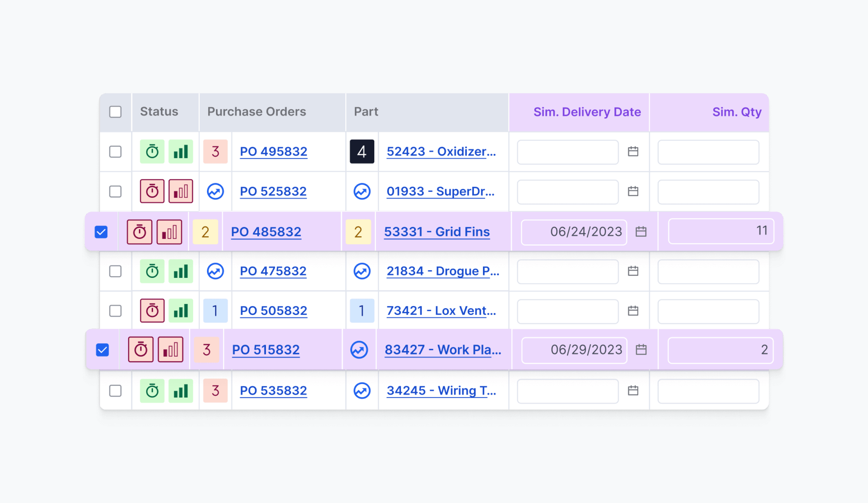Click the date field showing 06/29/2023

tap(574, 350)
